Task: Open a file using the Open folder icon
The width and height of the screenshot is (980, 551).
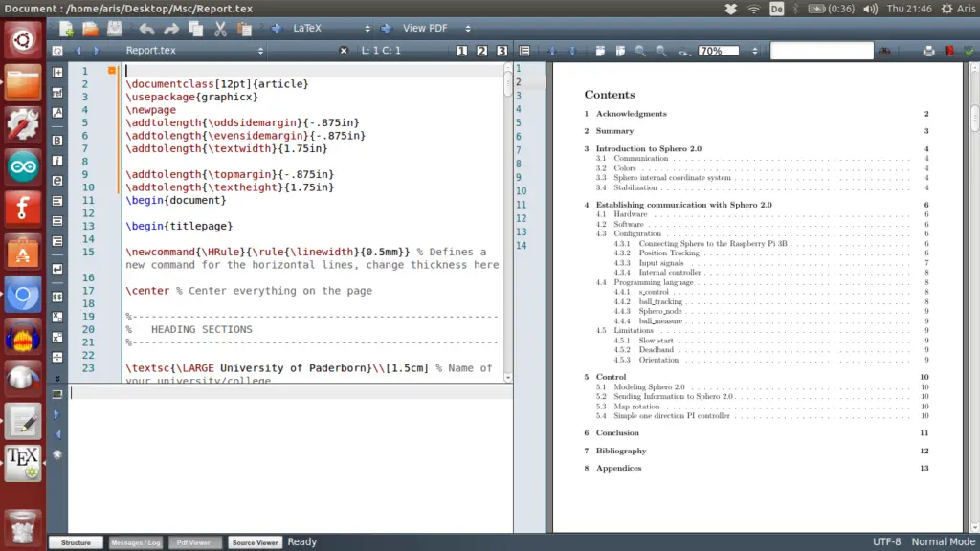Action: click(x=93, y=29)
